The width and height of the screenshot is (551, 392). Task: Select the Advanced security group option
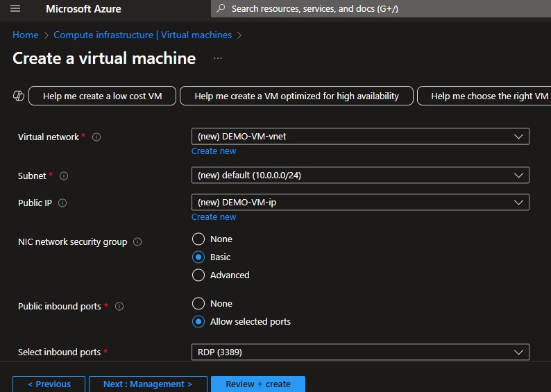click(198, 275)
